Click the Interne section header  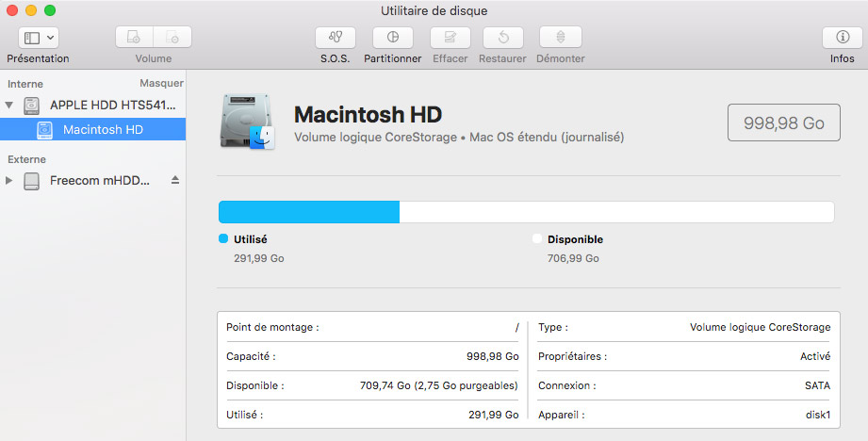point(25,84)
